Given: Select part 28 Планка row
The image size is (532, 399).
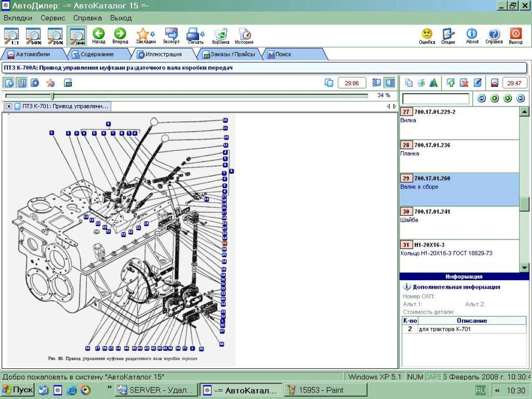Looking at the screenshot, I should pyautogui.click(x=459, y=156).
